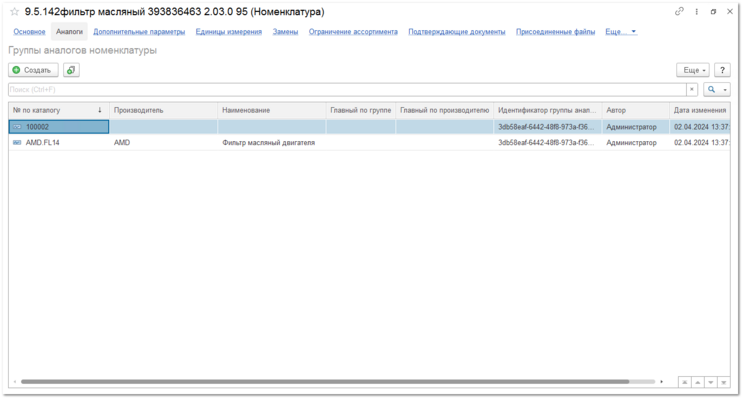Click the date cell in 100002 row
743x399 pixels.
click(700, 127)
